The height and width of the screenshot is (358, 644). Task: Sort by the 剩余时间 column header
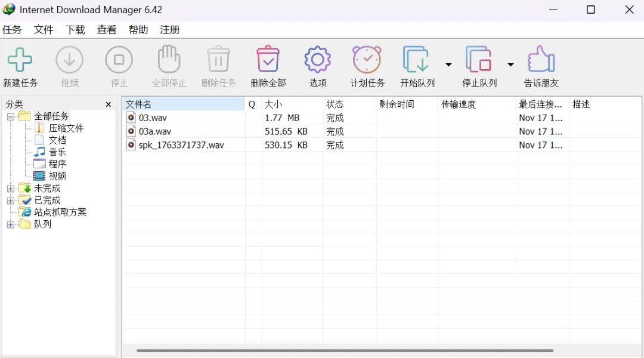click(x=407, y=104)
